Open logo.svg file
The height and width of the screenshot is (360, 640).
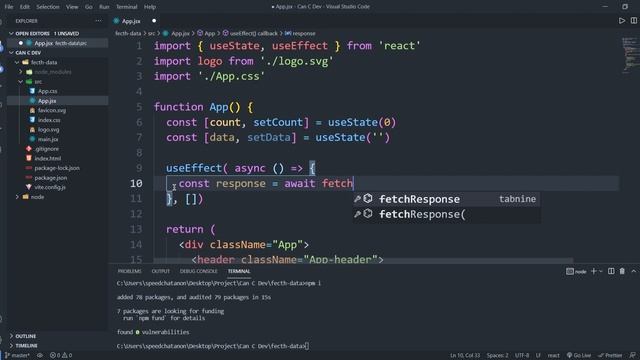(48, 129)
